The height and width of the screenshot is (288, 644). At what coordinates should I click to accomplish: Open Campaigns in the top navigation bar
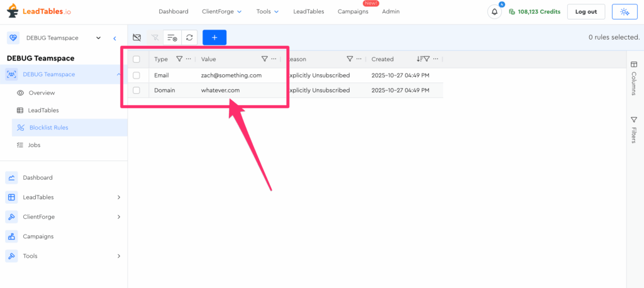click(x=353, y=11)
